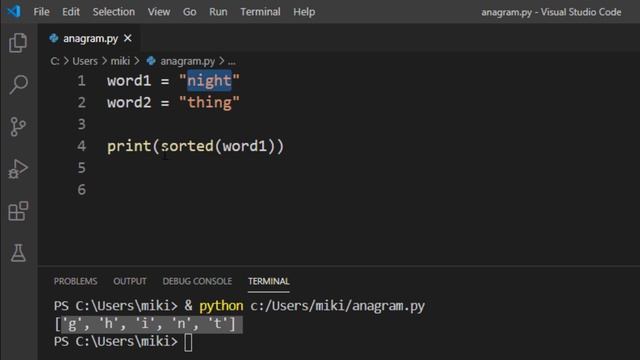Switch to the OUTPUT panel tab

[x=130, y=281]
